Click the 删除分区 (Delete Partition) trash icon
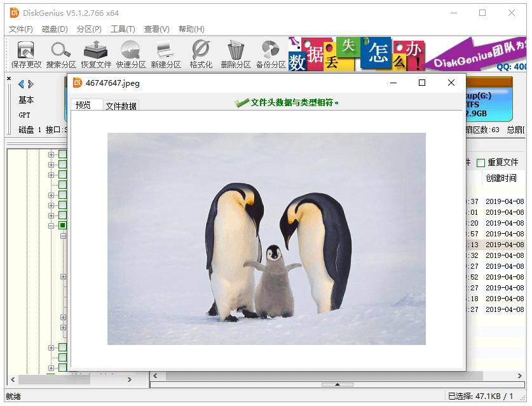Image resolution: width=532 pixels, height=406 pixels. (236, 54)
